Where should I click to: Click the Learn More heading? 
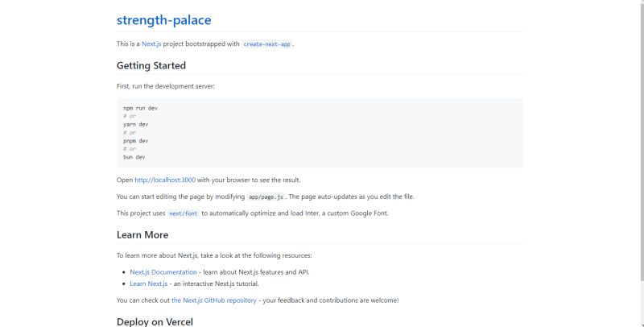click(142, 235)
